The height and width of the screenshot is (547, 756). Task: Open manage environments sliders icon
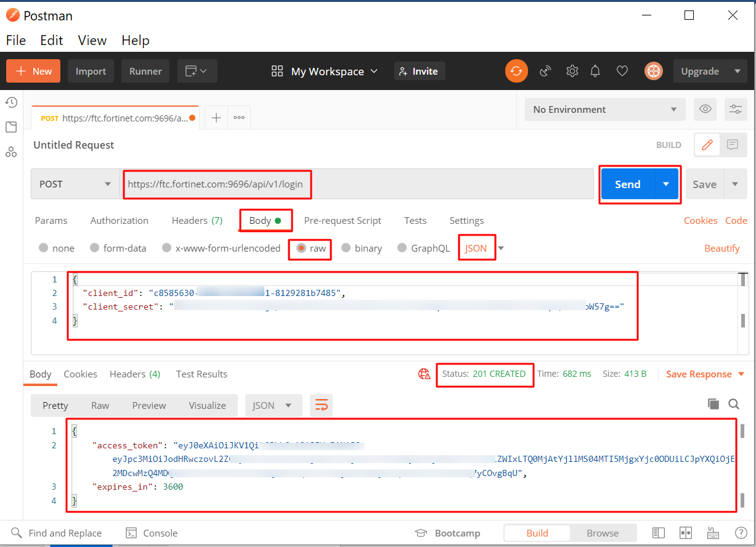(x=736, y=109)
